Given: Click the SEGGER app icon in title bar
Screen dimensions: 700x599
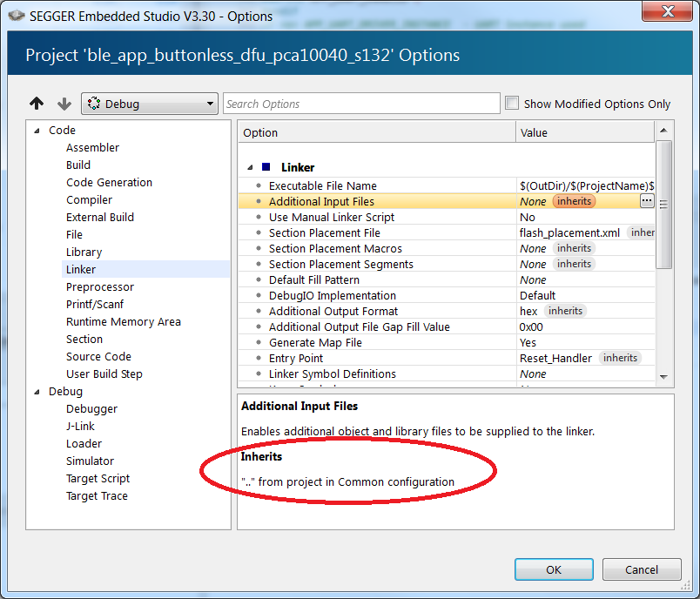Looking at the screenshot, I should (x=16, y=16).
